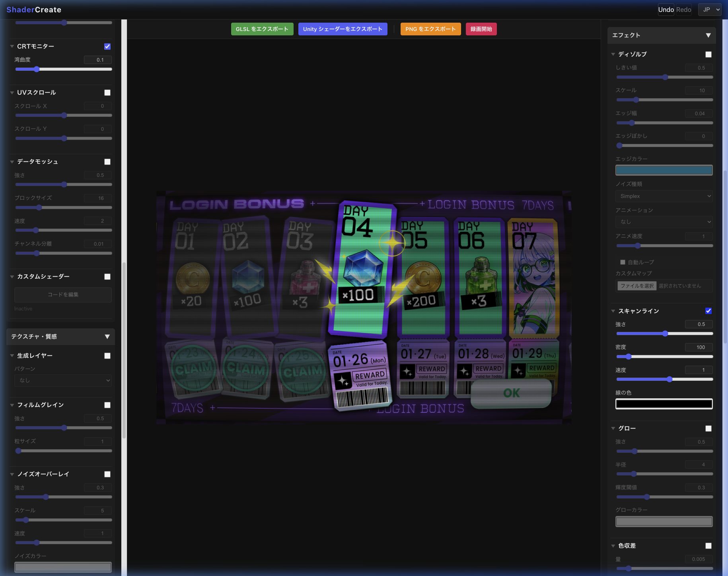Collapse the テクスチャ・質感 section arrow

(107, 337)
